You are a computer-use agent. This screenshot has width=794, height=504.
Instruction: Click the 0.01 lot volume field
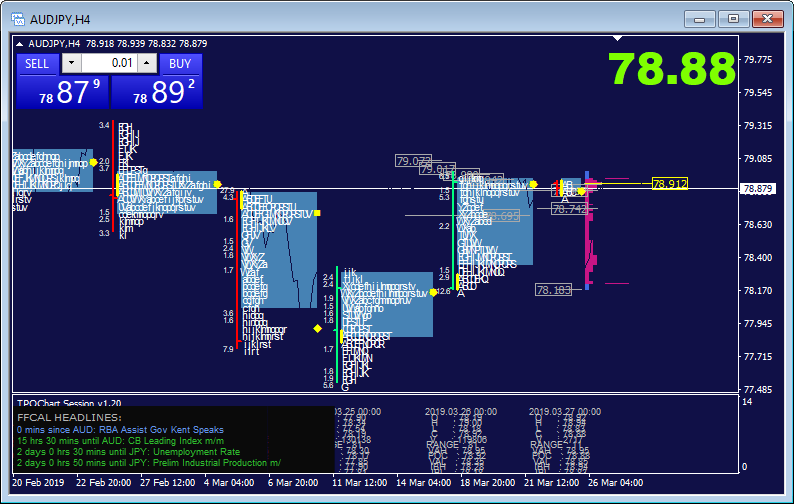tap(109, 63)
